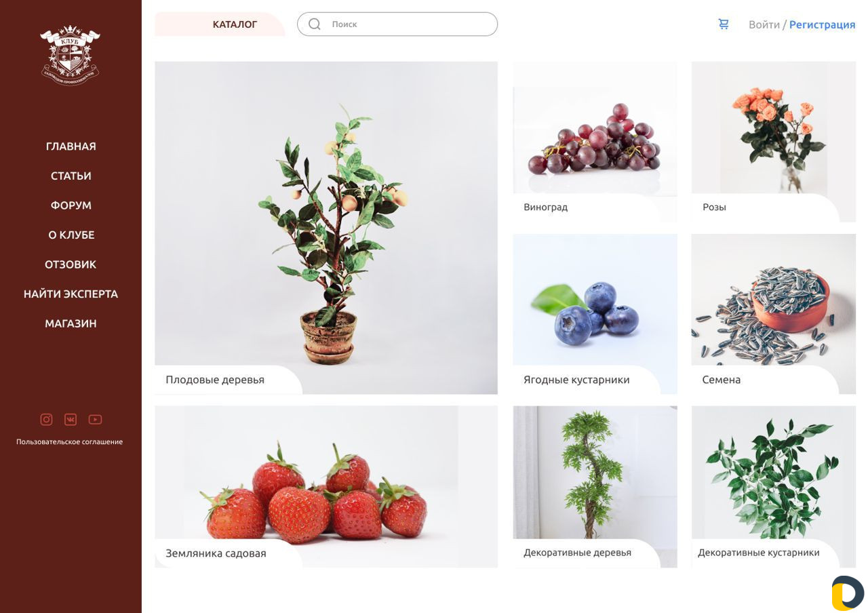Open the ФОРУМ menu item

coord(71,205)
